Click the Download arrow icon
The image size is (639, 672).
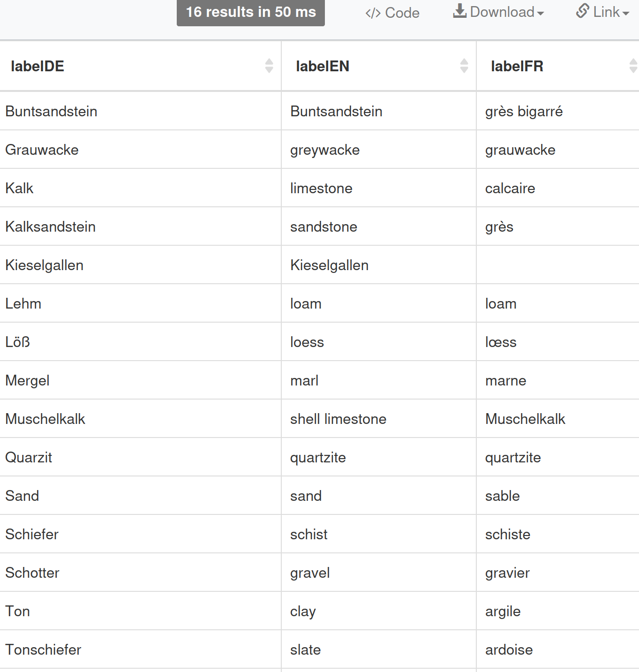click(459, 11)
